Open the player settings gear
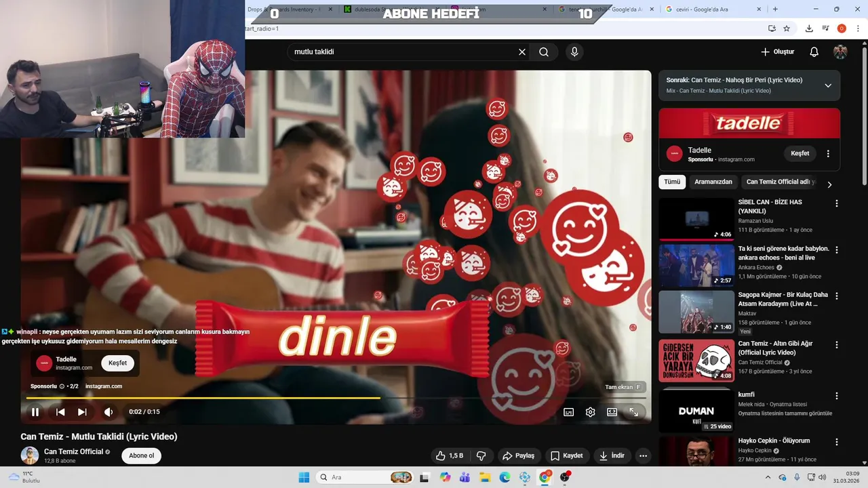Viewport: 868px width, 488px height. [590, 412]
